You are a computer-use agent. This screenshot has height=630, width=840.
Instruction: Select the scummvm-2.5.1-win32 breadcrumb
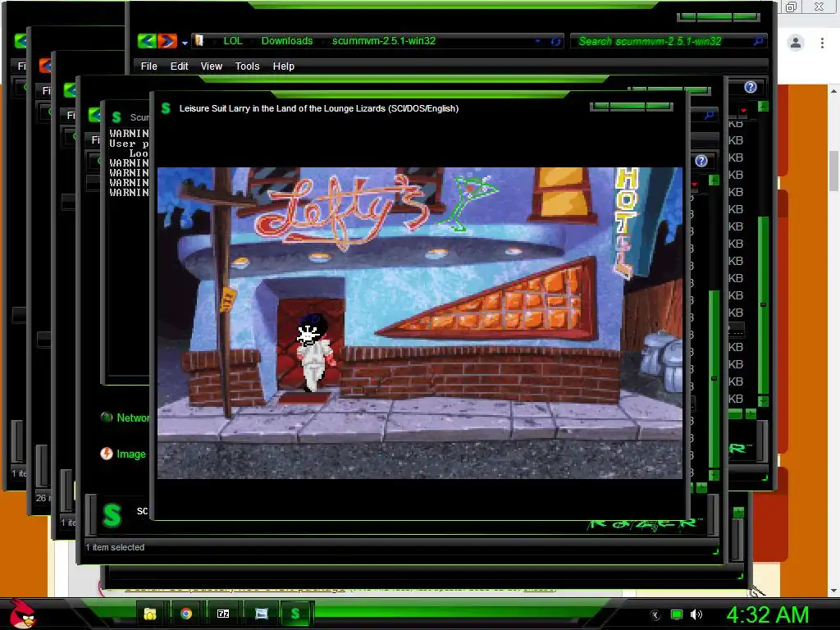pos(384,41)
